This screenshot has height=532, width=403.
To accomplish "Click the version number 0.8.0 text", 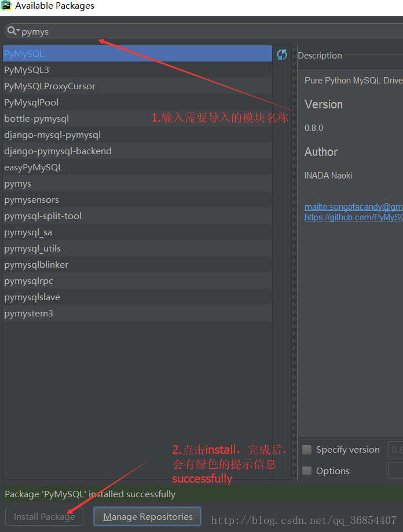I will (314, 128).
